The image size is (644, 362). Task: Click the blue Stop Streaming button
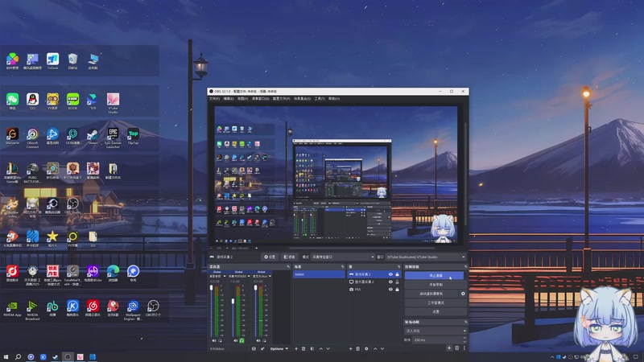pyautogui.click(x=434, y=275)
